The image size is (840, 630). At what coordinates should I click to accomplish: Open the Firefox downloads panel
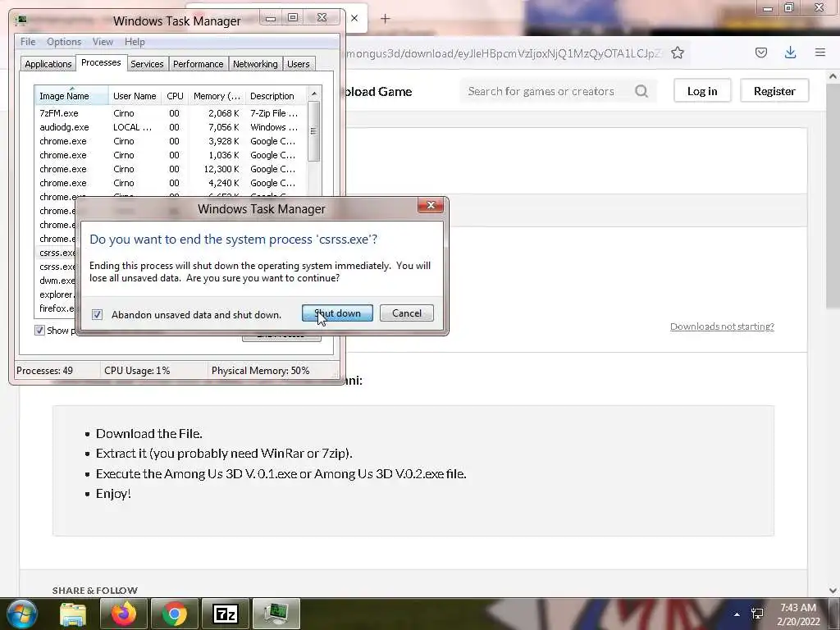[790, 52]
